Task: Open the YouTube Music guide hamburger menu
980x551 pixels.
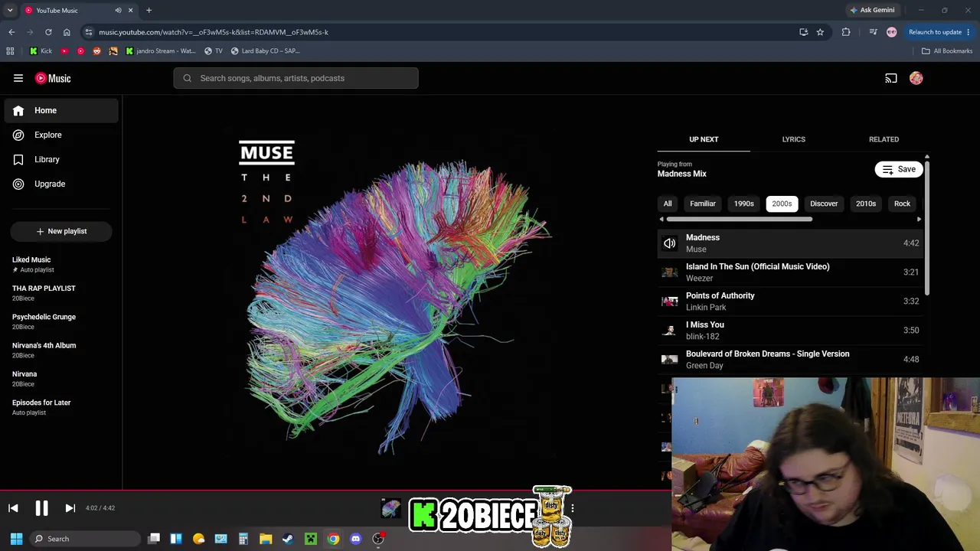Action: tap(18, 78)
